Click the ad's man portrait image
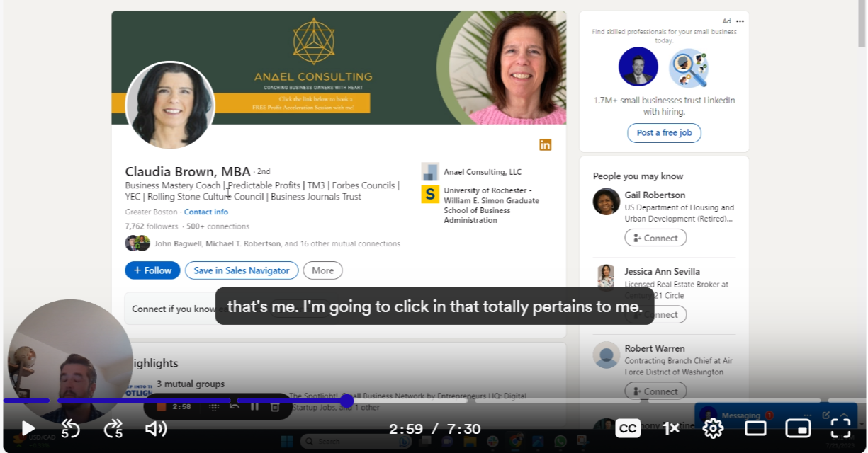The image size is (868, 453). pyautogui.click(x=638, y=67)
